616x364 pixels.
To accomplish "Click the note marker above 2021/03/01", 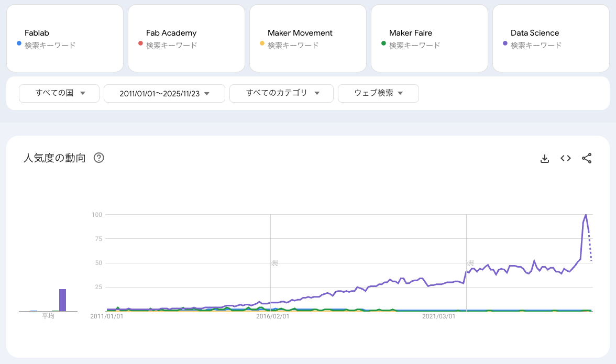I will pyautogui.click(x=470, y=262).
